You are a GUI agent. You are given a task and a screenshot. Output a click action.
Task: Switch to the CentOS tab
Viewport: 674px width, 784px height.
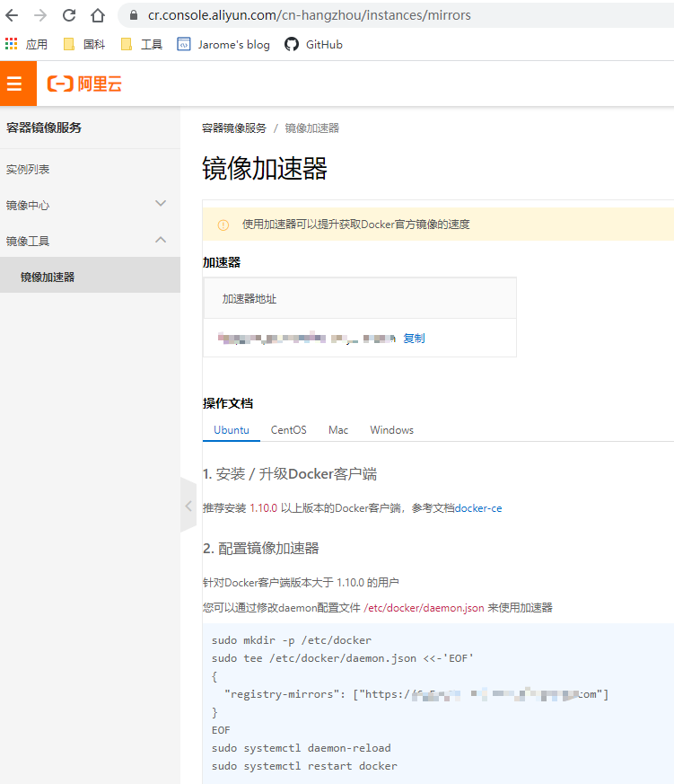(x=288, y=430)
